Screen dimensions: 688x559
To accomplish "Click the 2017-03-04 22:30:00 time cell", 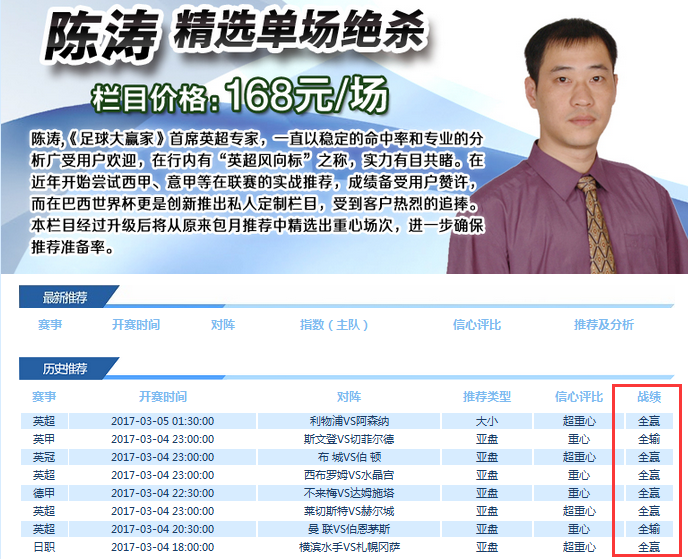I will [x=162, y=493].
